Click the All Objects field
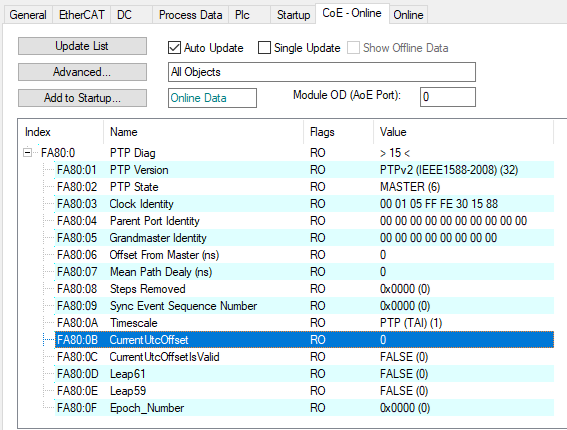This screenshot has width=567, height=430. click(x=322, y=72)
